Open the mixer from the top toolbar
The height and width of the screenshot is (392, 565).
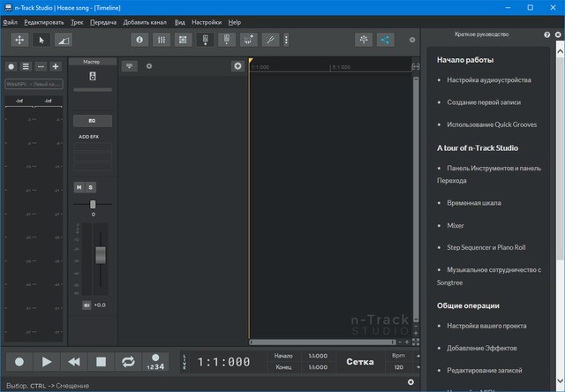click(x=162, y=40)
